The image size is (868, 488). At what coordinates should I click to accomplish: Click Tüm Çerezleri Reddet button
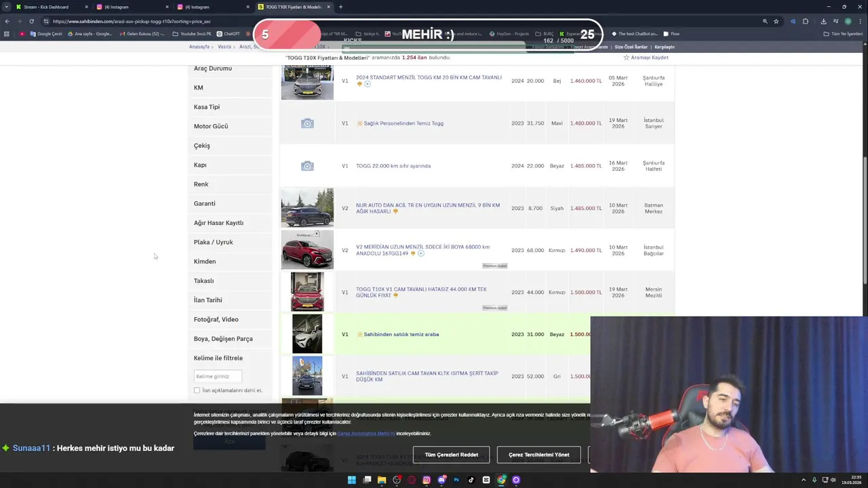point(452,455)
